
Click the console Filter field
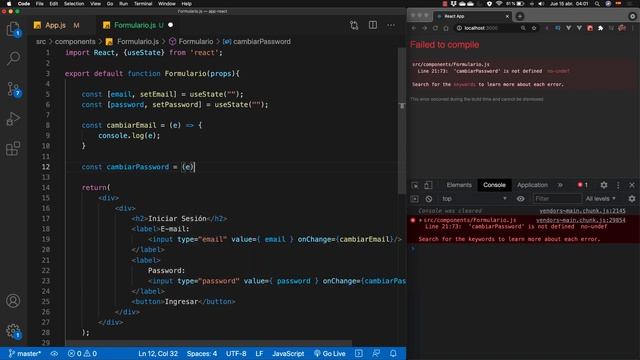pyautogui.click(x=557, y=199)
